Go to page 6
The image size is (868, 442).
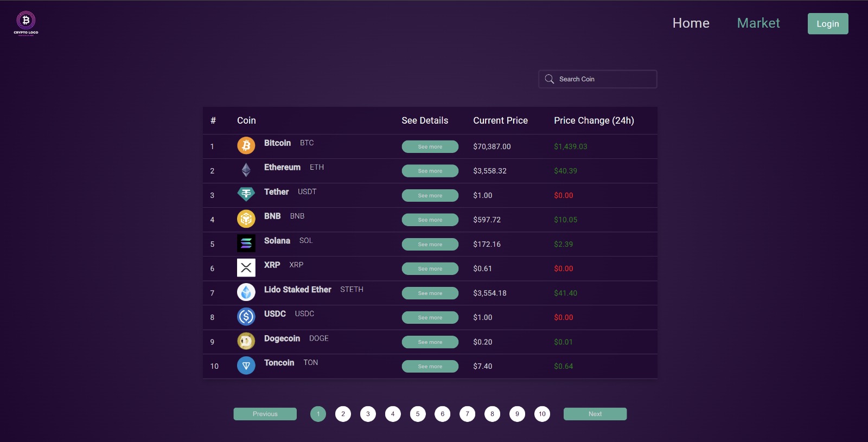(443, 414)
